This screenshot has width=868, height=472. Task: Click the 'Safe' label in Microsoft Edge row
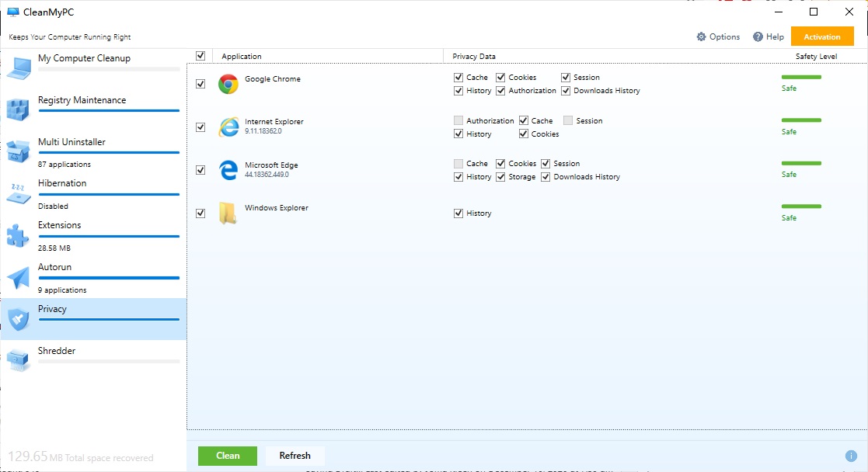click(789, 175)
